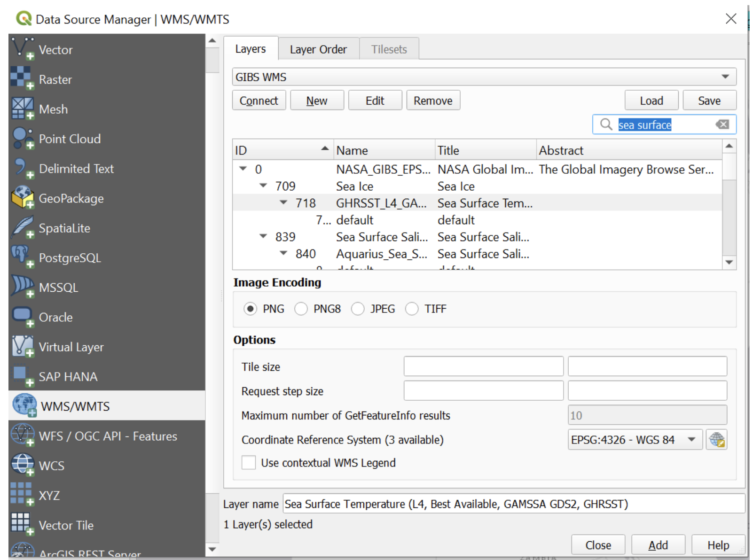Switch to the Tilesets tab
753x560 pixels.
click(x=389, y=49)
